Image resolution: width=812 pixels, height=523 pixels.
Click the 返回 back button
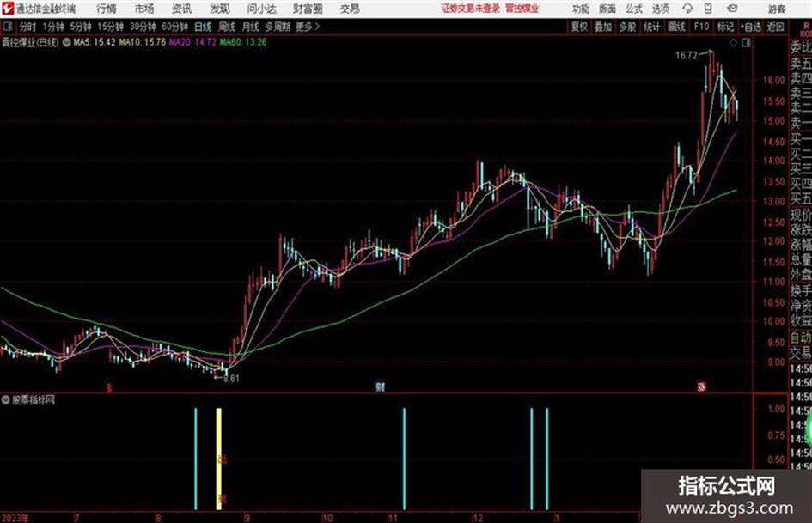[x=775, y=27]
